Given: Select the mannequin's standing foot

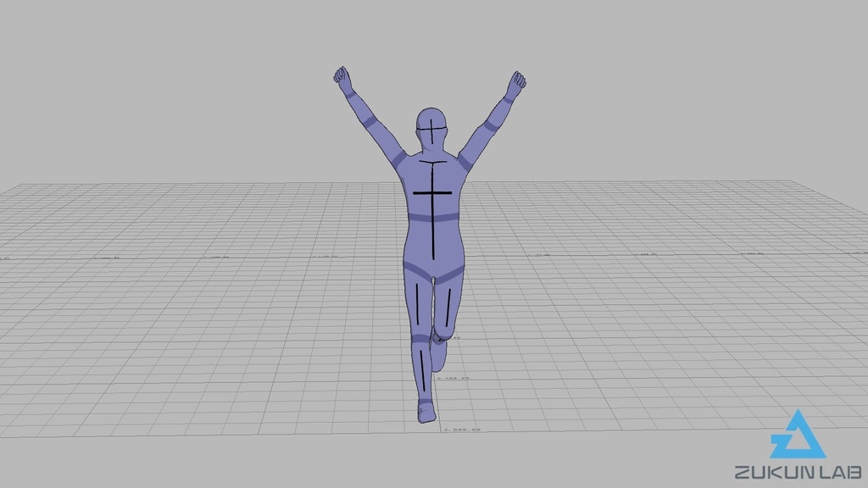Looking at the screenshot, I should click(426, 412).
